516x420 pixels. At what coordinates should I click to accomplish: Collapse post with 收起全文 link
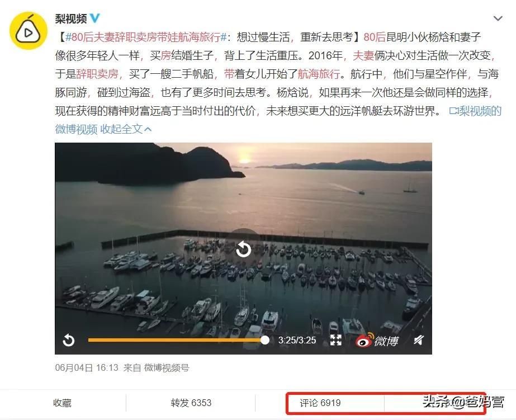(125, 129)
